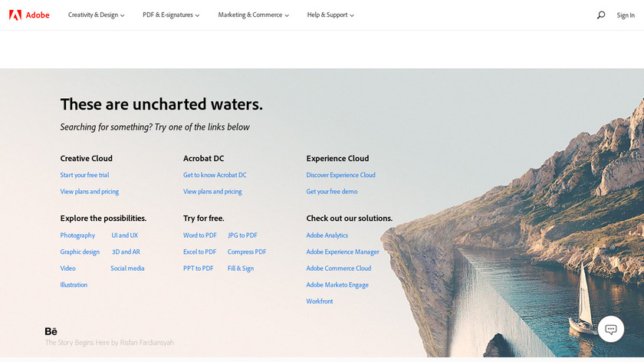The height and width of the screenshot is (362, 644).
Task: Click the Workfront link
Action: point(320,301)
